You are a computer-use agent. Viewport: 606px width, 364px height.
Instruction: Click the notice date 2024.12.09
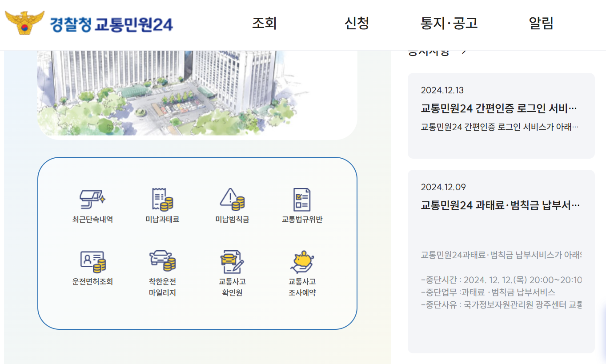[443, 187]
